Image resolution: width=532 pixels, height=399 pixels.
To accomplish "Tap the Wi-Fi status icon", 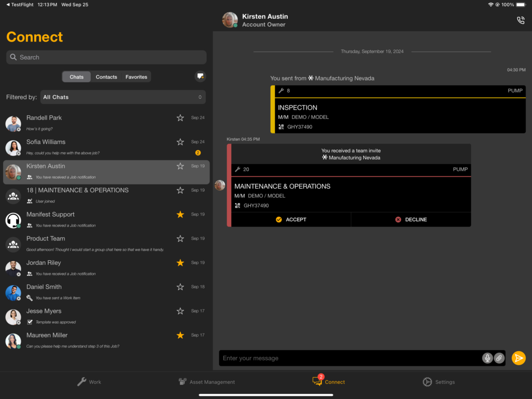I will pos(490,4).
